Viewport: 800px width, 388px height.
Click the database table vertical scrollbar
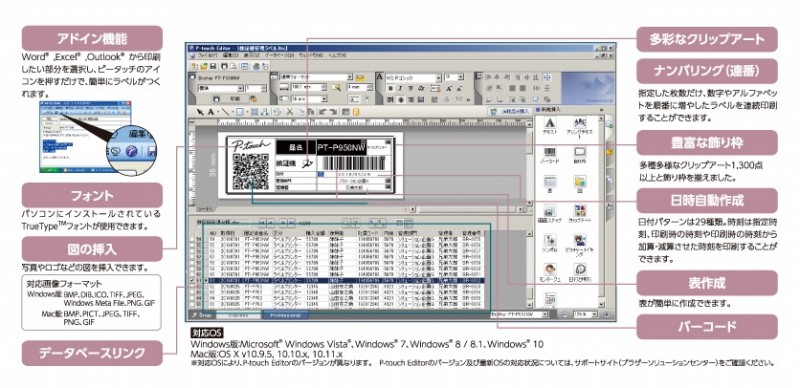[x=530, y=271]
